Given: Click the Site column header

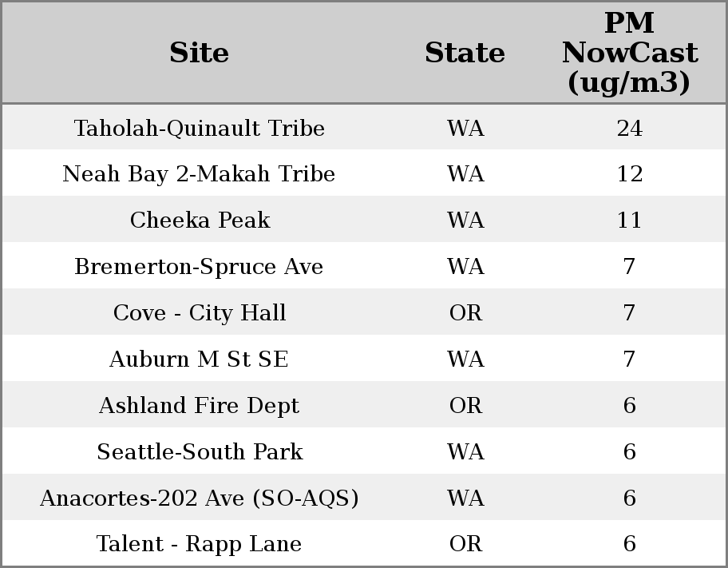Looking at the screenshot, I should coord(199,53).
